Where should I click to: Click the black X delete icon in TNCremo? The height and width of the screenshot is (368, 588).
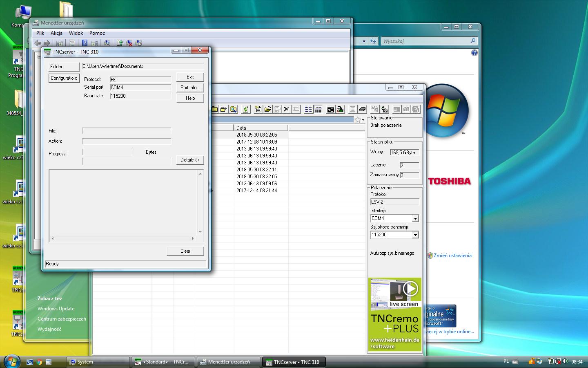point(286,109)
